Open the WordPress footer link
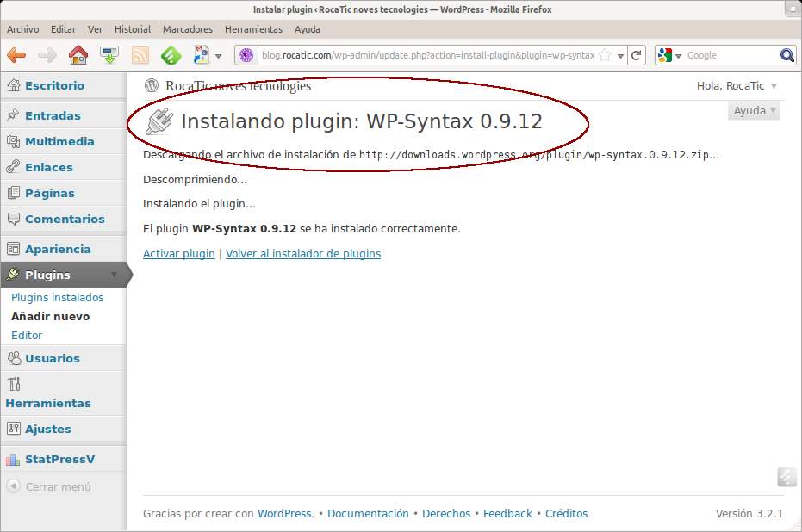 coord(284,514)
